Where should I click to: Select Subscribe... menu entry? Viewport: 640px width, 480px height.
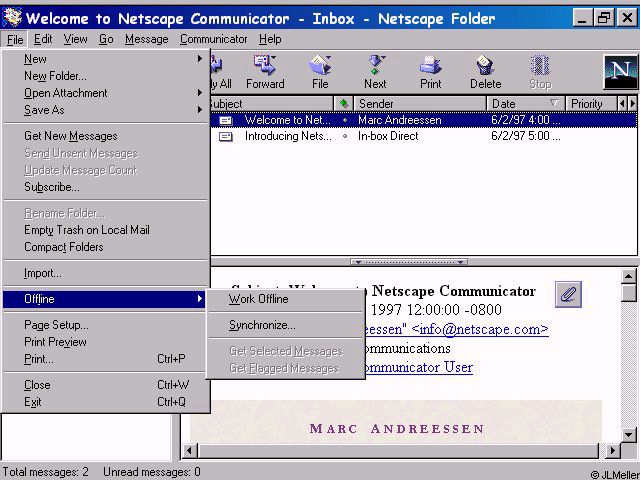point(52,187)
